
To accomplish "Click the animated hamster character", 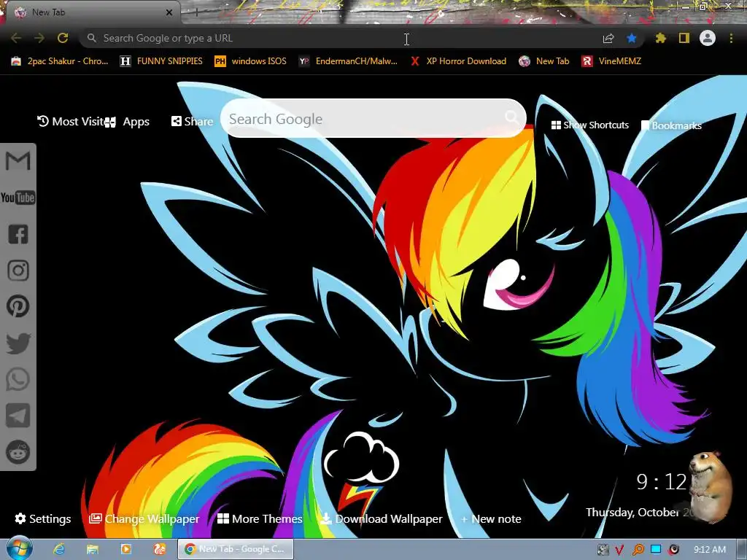I will click(x=711, y=486).
